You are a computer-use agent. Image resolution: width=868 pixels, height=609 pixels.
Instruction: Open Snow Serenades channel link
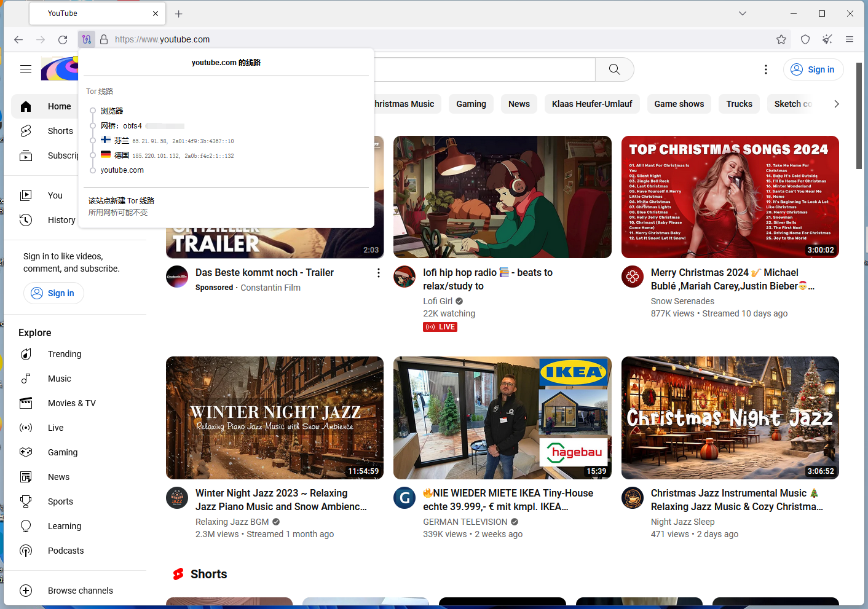[682, 301]
